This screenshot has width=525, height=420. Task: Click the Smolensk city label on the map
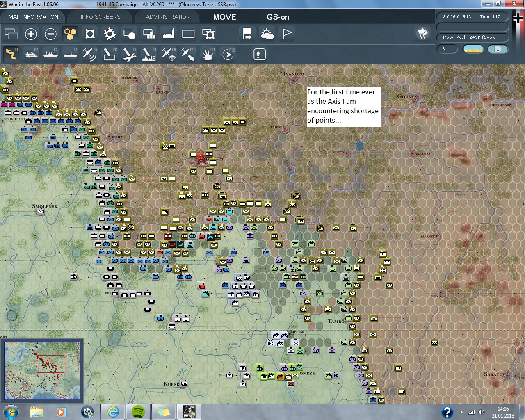(45, 206)
